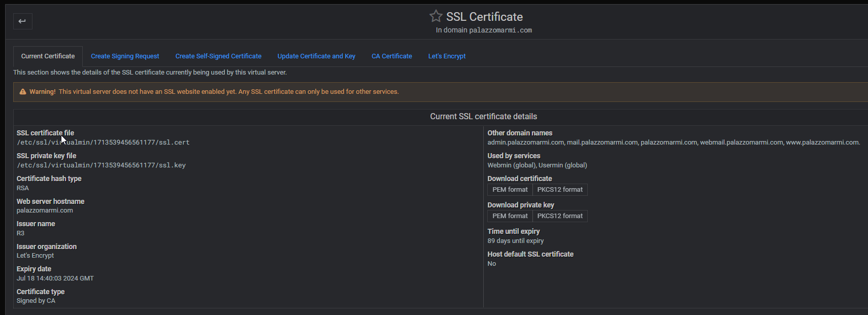Image resolution: width=868 pixels, height=315 pixels.
Task: Download certificate in PEM format
Action: pos(510,190)
